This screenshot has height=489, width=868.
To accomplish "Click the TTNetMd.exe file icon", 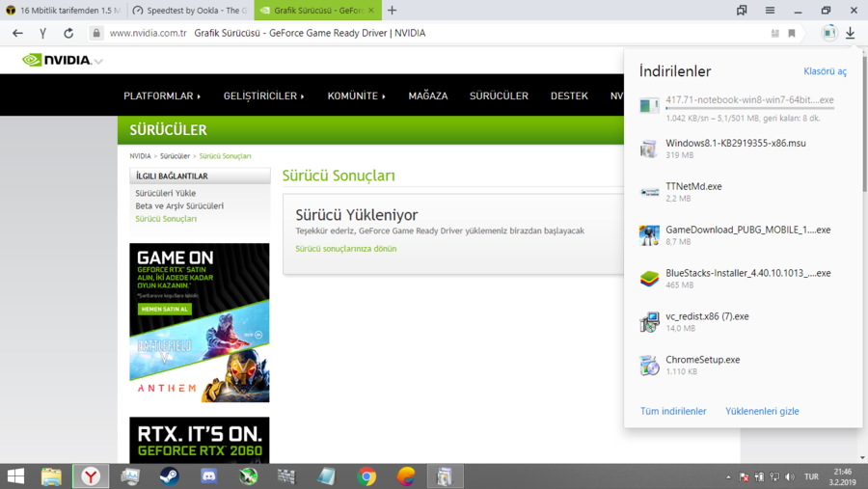I will click(x=649, y=192).
